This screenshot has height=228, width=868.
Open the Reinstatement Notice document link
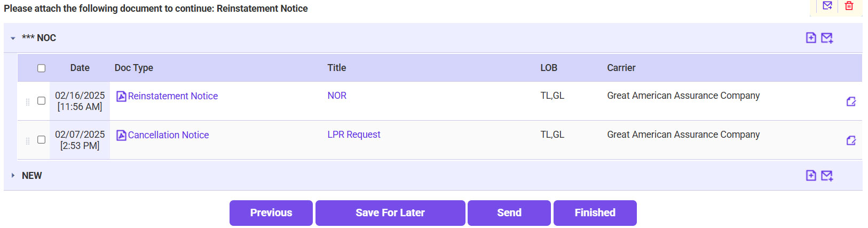click(x=172, y=96)
